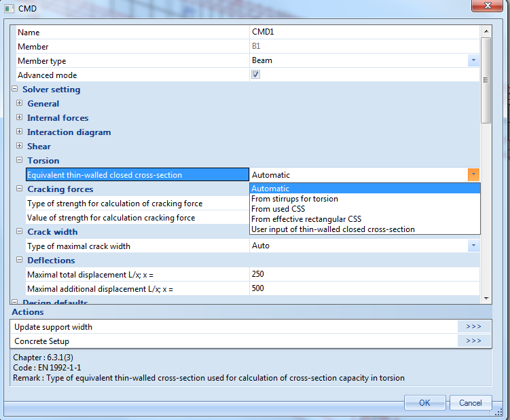This screenshot has height=420, width=510.
Task: Expand the Internal forces group
Action: point(20,118)
